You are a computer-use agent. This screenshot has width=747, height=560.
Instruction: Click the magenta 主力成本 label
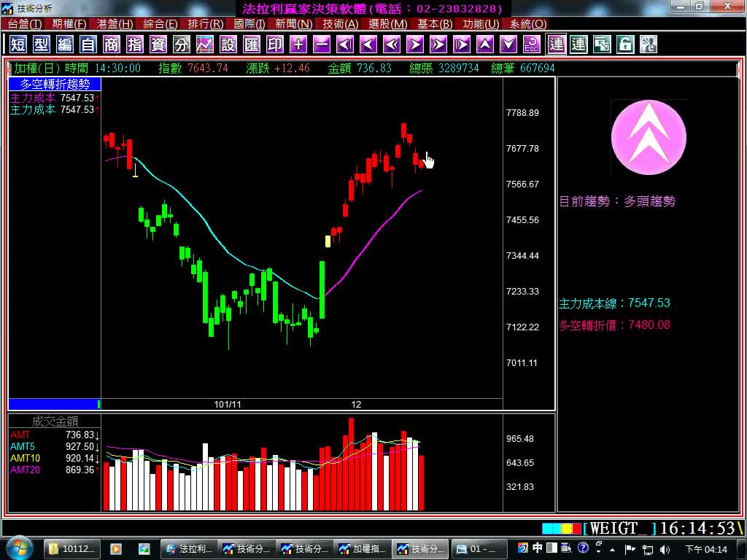33,98
